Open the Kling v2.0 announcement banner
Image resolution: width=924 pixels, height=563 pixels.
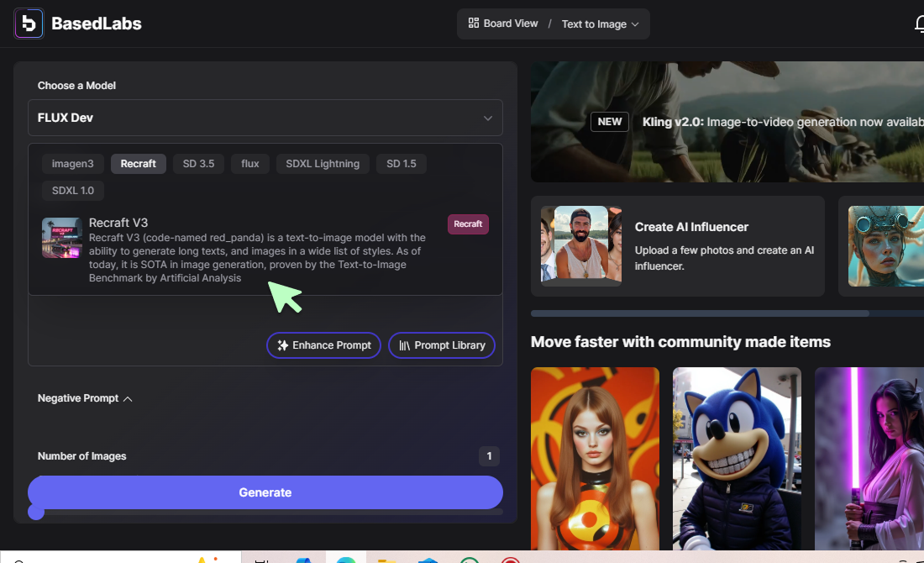click(x=727, y=122)
